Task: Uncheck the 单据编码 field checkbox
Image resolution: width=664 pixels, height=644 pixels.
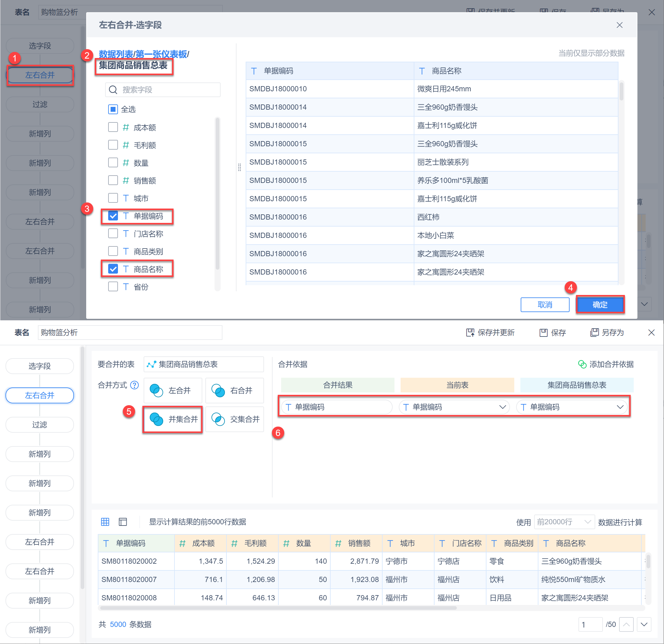Action: [113, 216]
